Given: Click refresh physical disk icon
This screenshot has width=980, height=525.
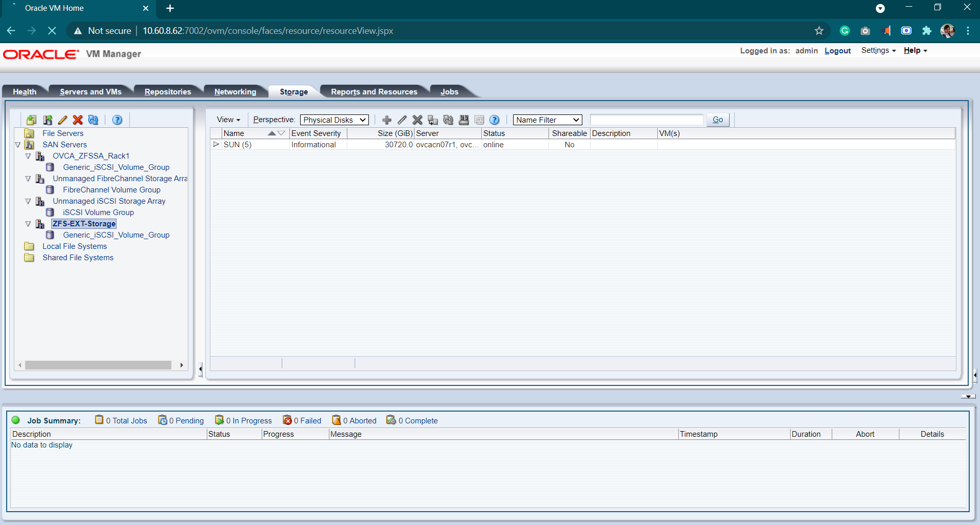Looking at the screenshot, I should 448,120.
